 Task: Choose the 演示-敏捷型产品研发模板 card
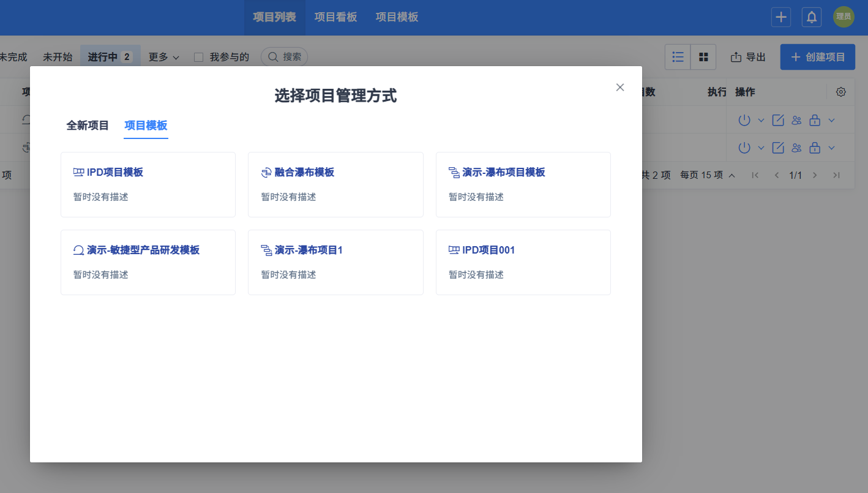[x=148, y=262]
